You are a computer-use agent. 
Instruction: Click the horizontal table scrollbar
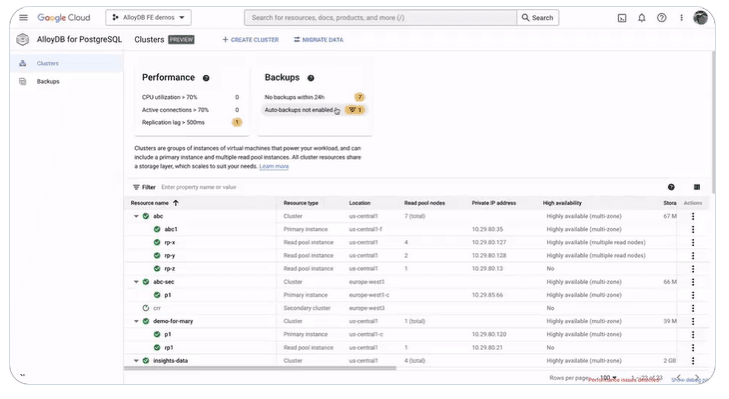pos(260,368)
